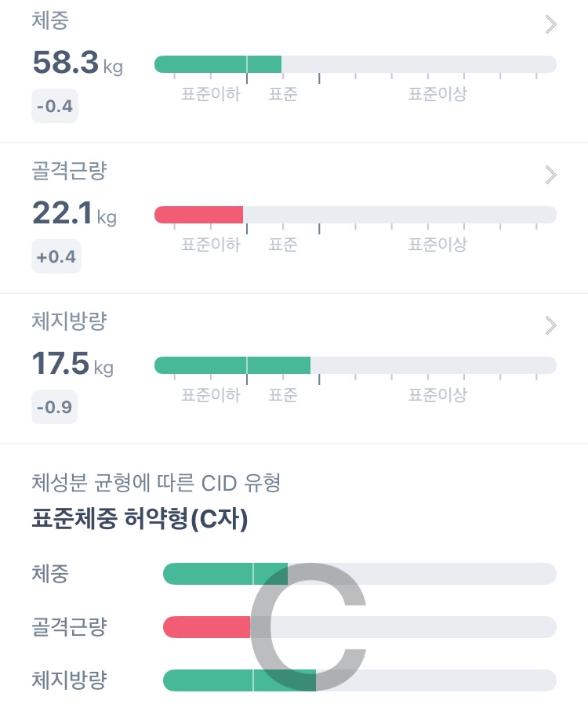Expand the 골격근량 row chevron

(550, 175)
